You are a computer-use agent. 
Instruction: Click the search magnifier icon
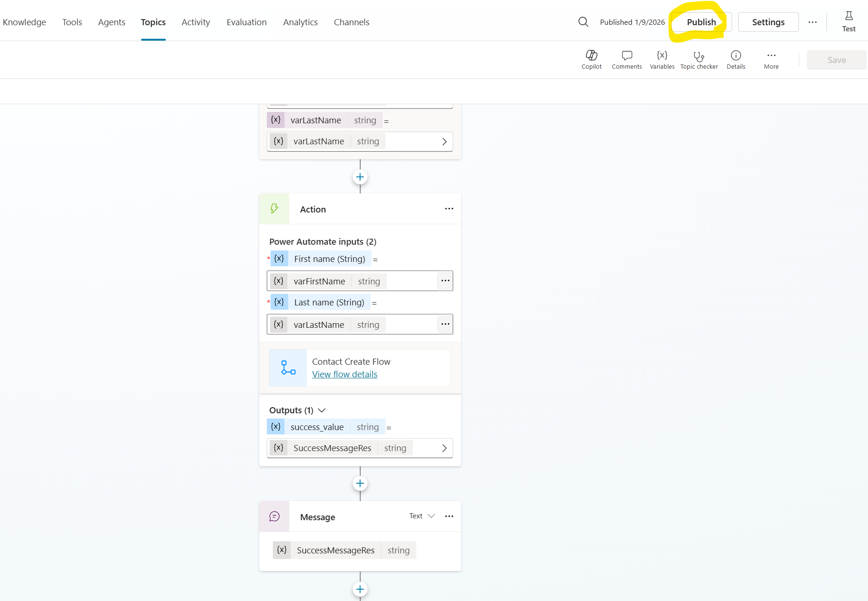[583, 22]
